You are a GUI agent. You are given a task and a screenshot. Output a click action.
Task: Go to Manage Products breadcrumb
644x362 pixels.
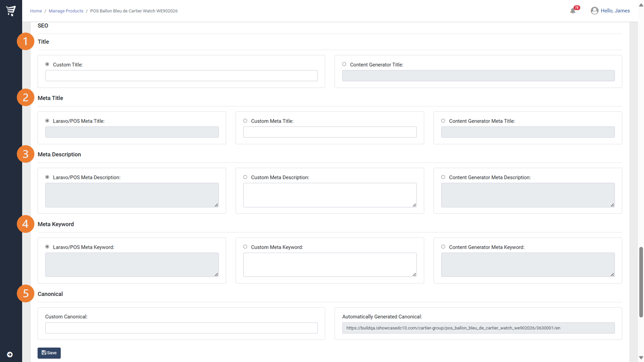coord(66,11)
